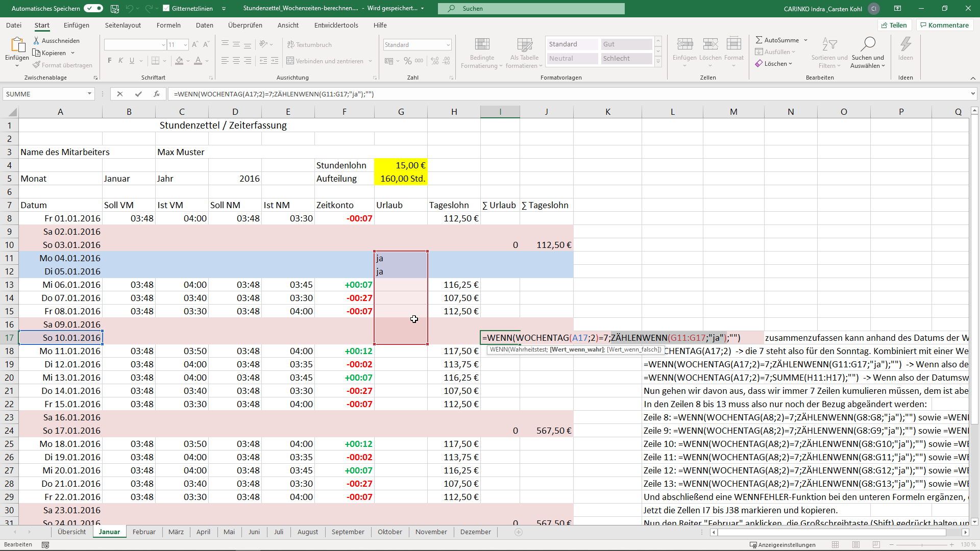Click the Einfügen cells icon
980x551 pixels.
coord(684,44)
